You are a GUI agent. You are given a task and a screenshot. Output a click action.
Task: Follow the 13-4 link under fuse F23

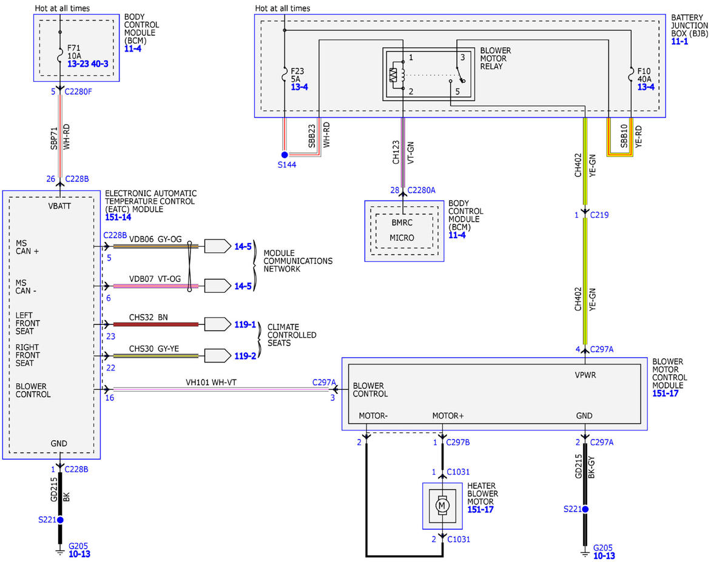coord(299,87)
